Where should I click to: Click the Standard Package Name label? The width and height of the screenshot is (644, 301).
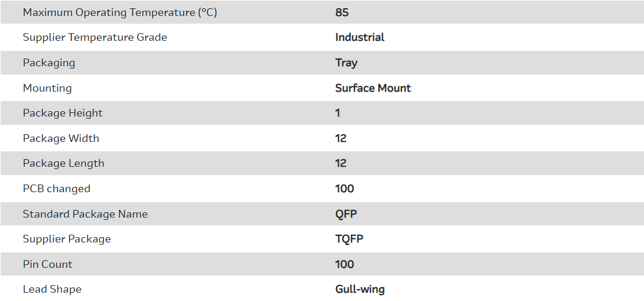pos(85,214)
